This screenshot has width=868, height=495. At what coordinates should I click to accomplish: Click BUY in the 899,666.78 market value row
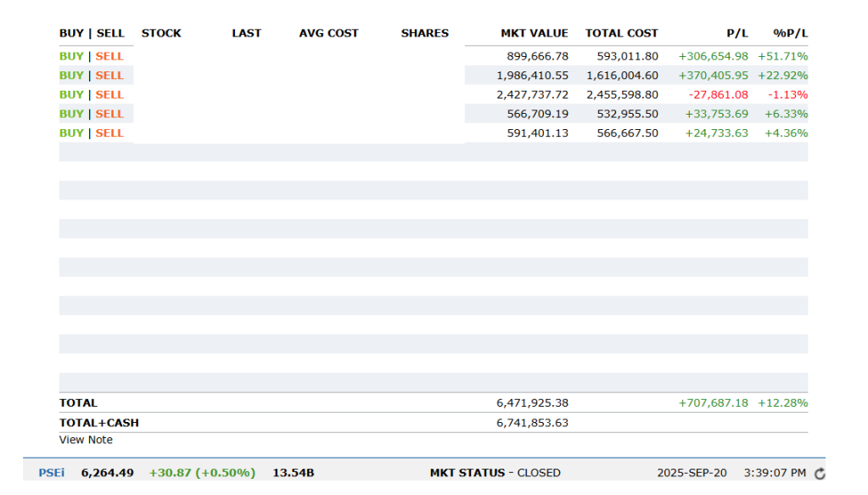click(71, 56)
